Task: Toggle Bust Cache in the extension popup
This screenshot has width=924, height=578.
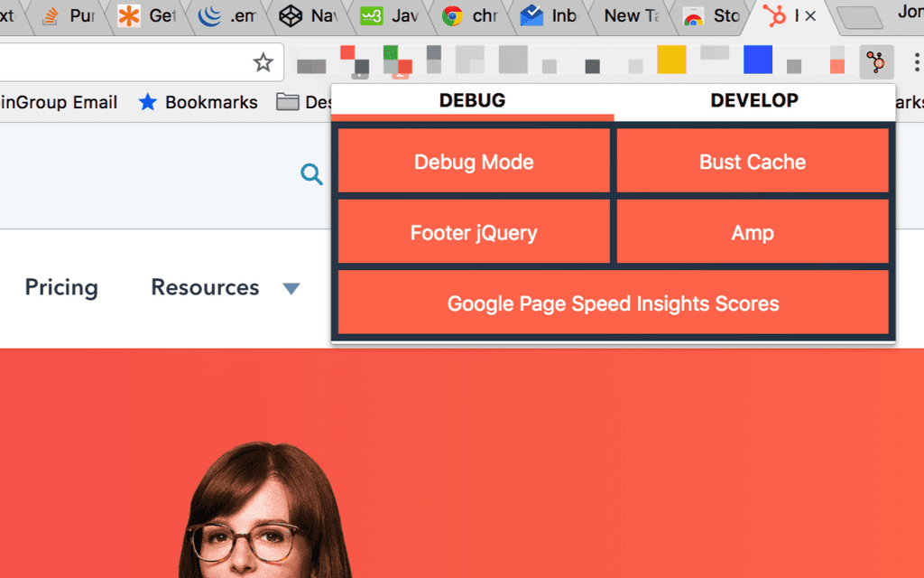Action: click(753, 162)
